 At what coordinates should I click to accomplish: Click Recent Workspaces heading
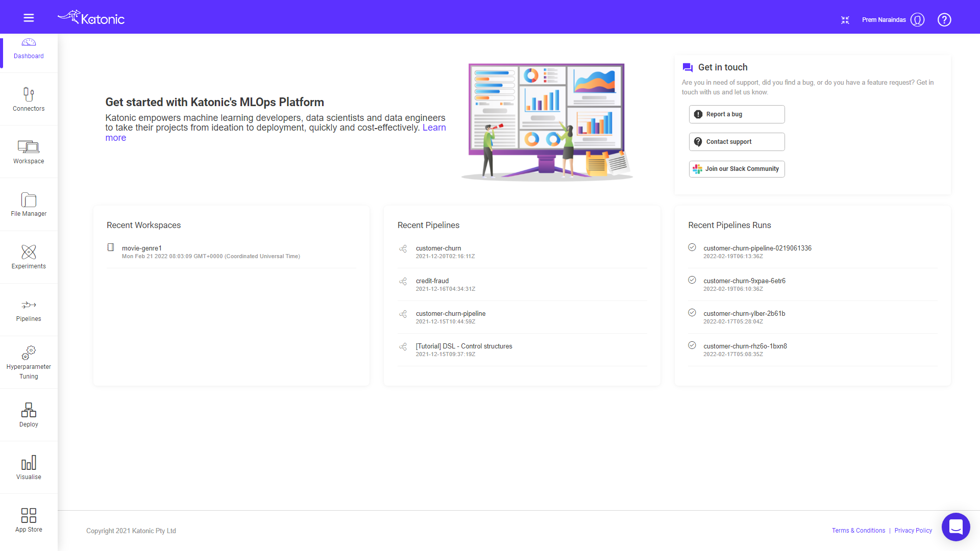coord(143,225)
